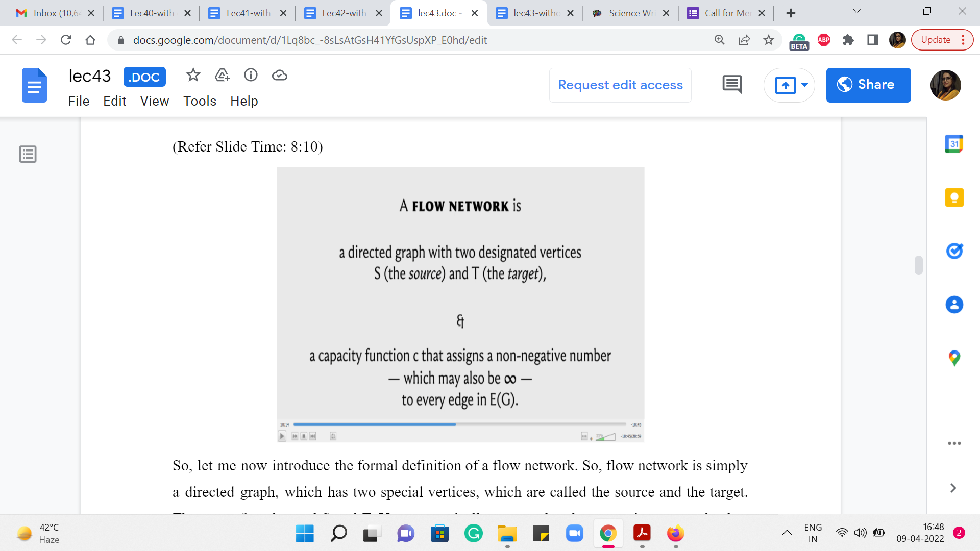Collapse the side panel chevron

click(953, 488)
